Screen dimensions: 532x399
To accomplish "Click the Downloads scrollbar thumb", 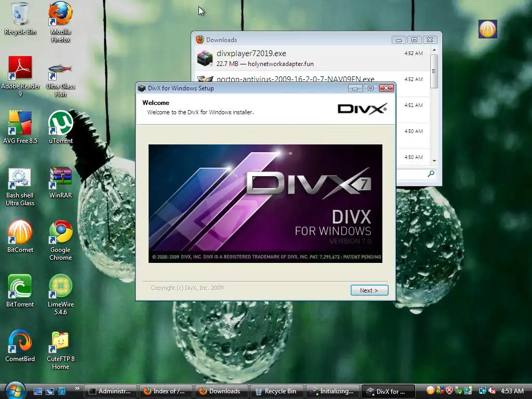I will (x=434, y=71).
